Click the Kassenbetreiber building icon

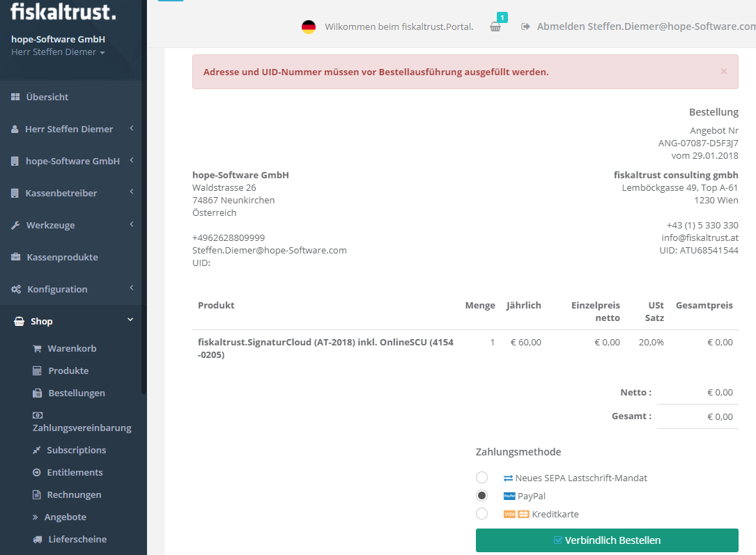[15, 193]
